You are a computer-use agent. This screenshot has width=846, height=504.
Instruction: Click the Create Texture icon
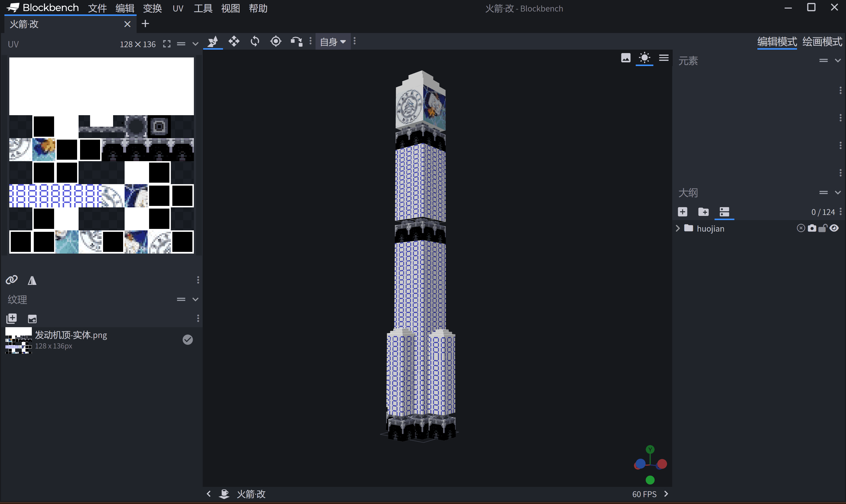[x=32, y=319]
